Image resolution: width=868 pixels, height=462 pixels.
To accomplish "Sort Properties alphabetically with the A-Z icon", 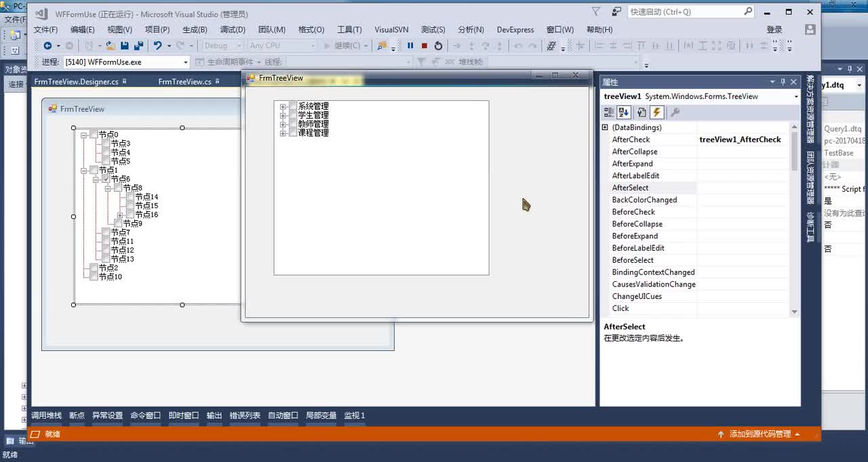I will point(624,112).
